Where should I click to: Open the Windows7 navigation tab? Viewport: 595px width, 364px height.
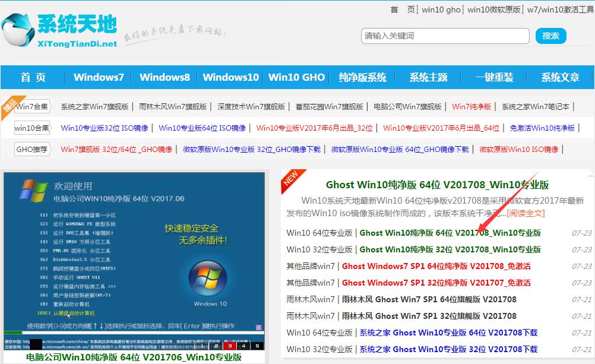click(99, 77)
